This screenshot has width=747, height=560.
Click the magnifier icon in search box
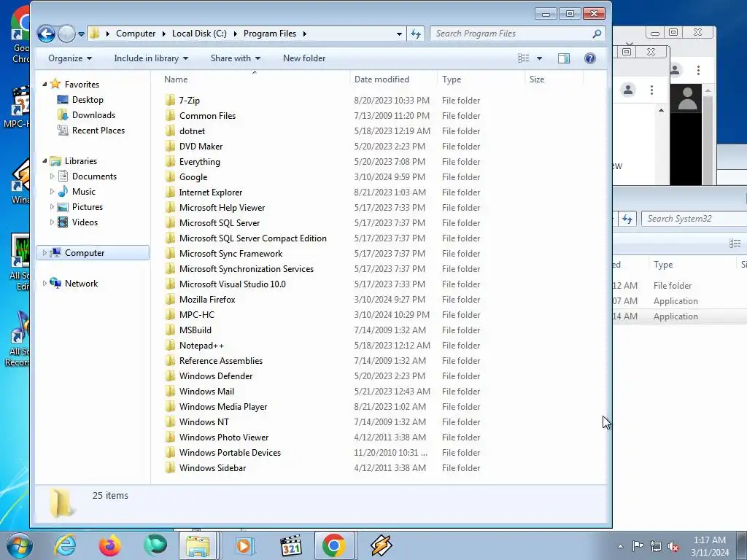(597, 34)
